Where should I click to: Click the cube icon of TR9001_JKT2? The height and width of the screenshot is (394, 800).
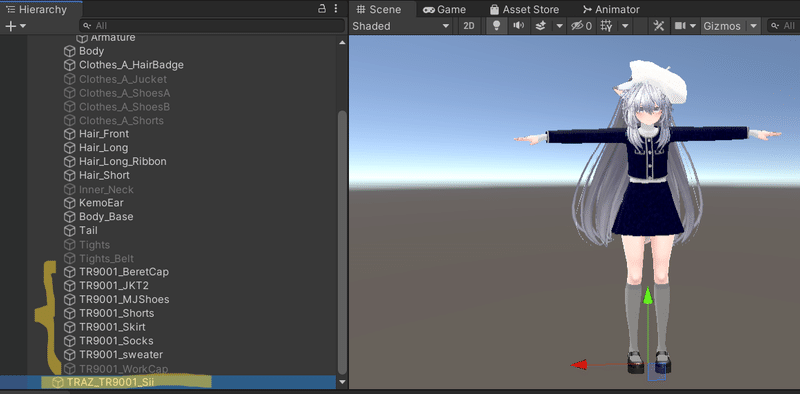[69, 285]
